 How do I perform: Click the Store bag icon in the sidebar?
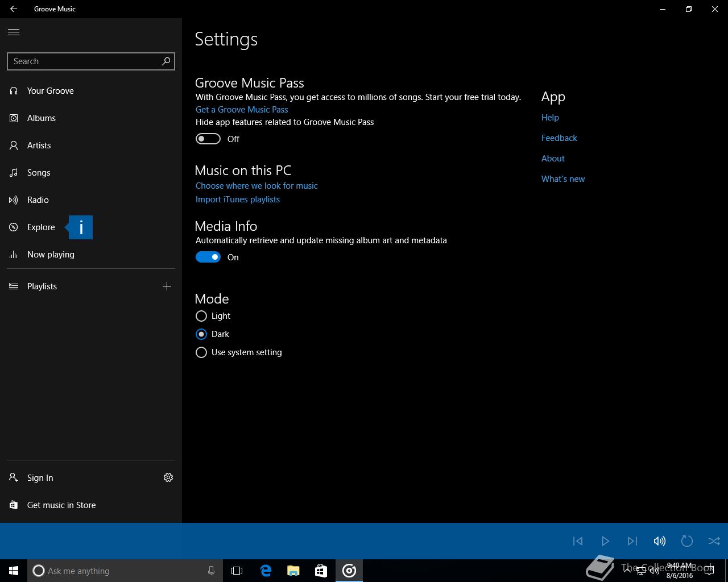(14, 505)
